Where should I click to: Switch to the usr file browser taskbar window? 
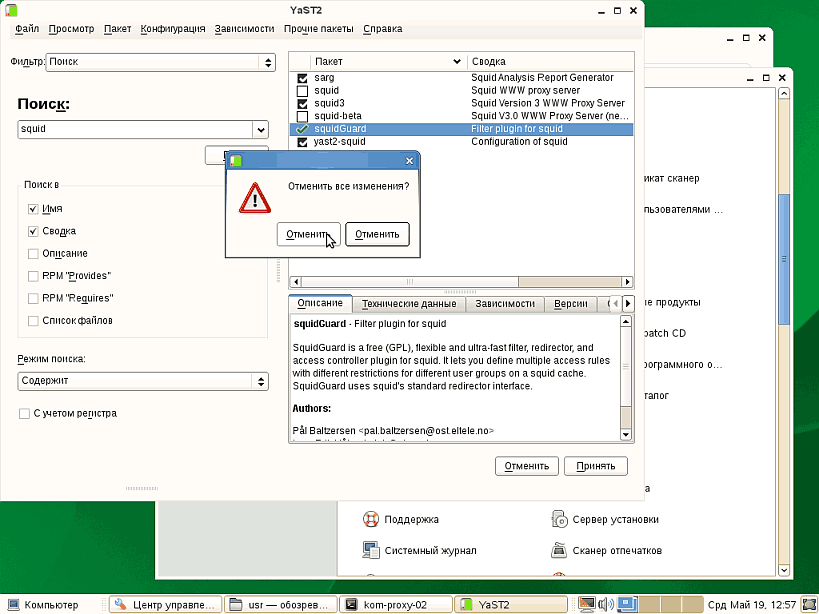280,605
